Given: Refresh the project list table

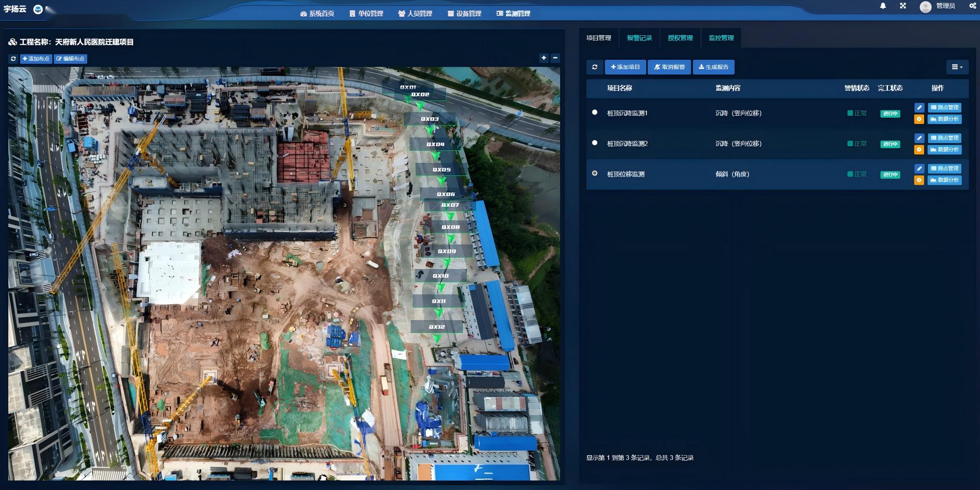Looking at the screenshot, I should point(595,67).
